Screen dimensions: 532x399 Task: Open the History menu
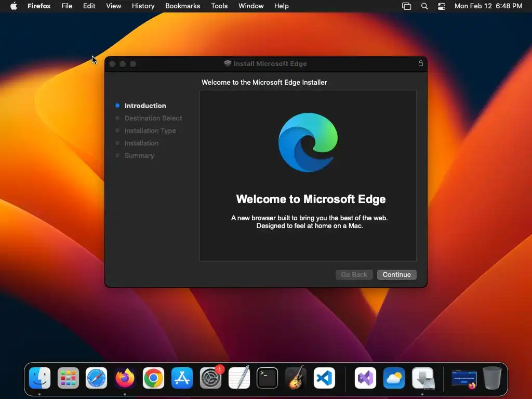tap(143, 6)
